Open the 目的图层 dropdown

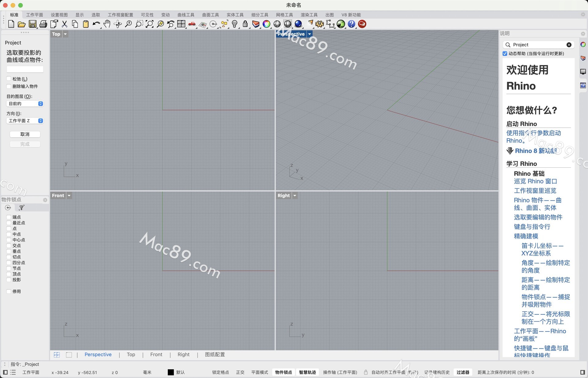[25, 104]
